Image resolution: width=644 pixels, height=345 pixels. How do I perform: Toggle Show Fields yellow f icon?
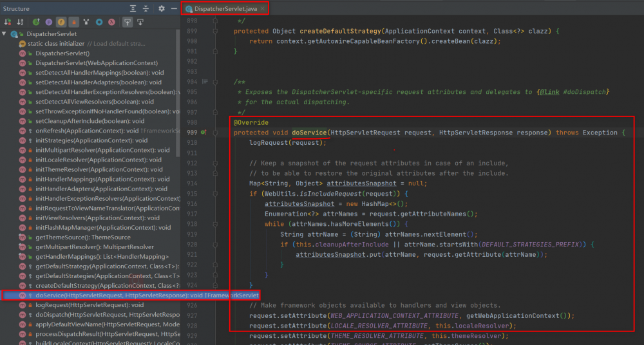[61, 22]
